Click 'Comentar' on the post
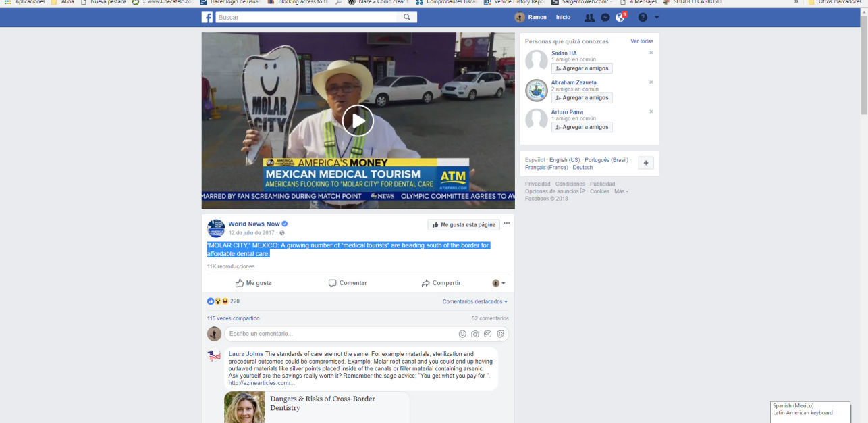The image size is (868, 423). coord(348,283)
